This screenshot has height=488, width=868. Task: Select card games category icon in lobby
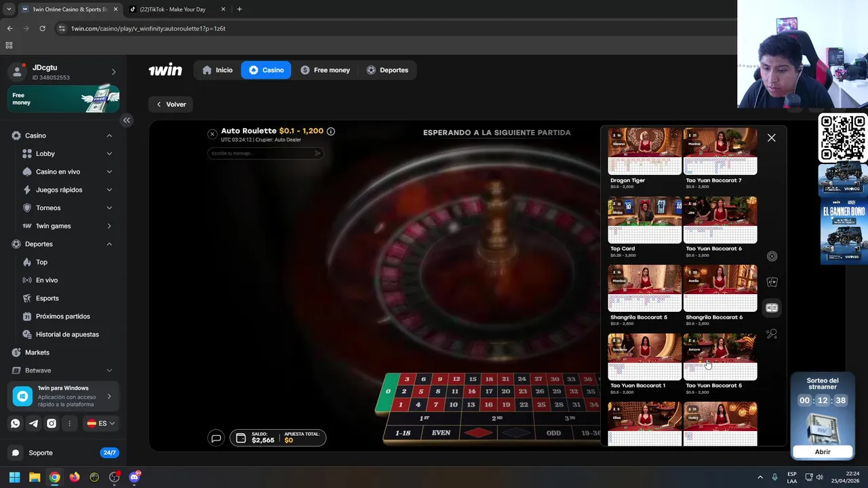pyautogui.click(x=772, y=282)
